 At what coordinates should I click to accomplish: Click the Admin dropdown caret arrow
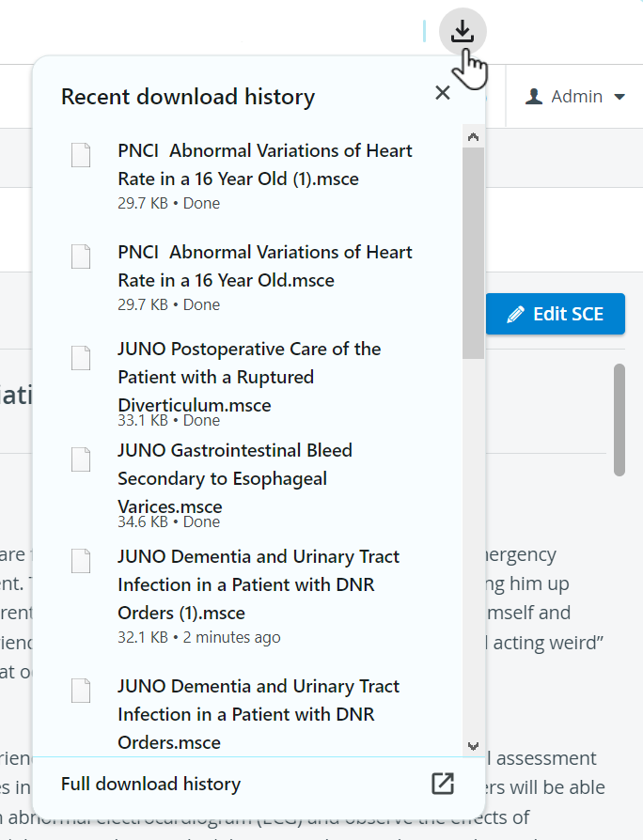pyautogui.click(x=619, y=97)
